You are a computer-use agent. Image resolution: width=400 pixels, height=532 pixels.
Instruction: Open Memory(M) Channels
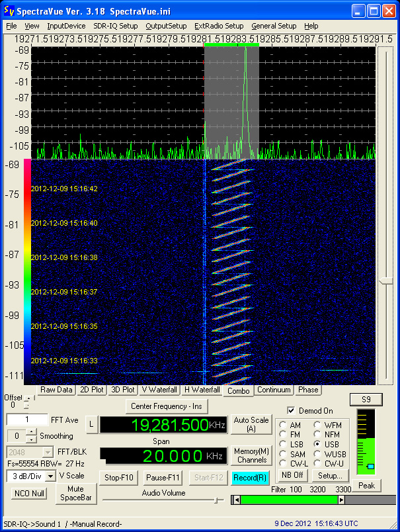coord(251,456)
